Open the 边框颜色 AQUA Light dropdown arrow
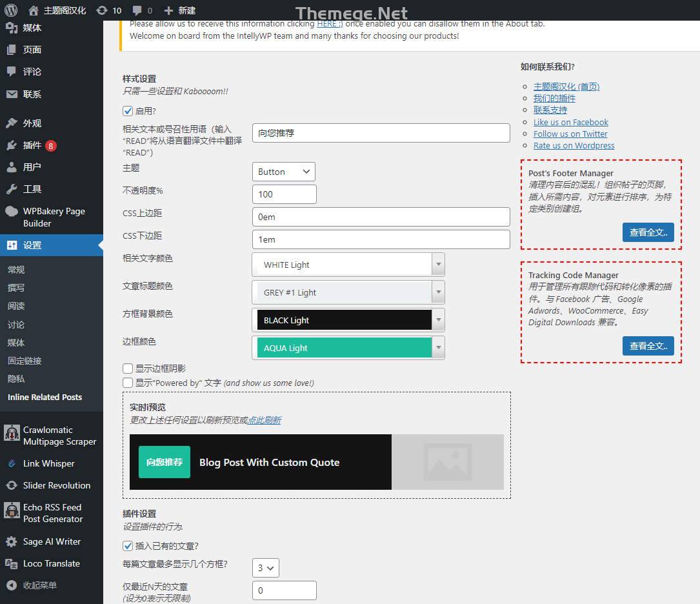This screenshot has height=604, width=700. pyautogui.click(x=439, y=348)
